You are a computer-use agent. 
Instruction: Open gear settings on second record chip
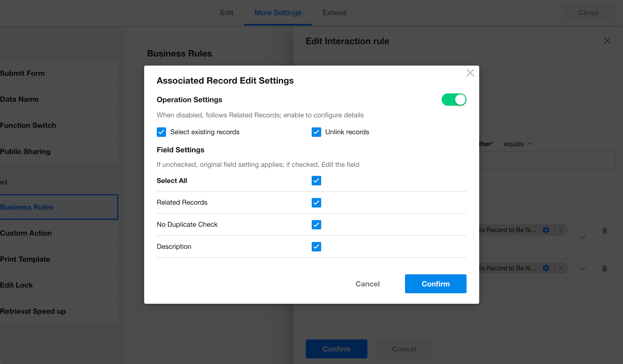(x=546, y=268)
